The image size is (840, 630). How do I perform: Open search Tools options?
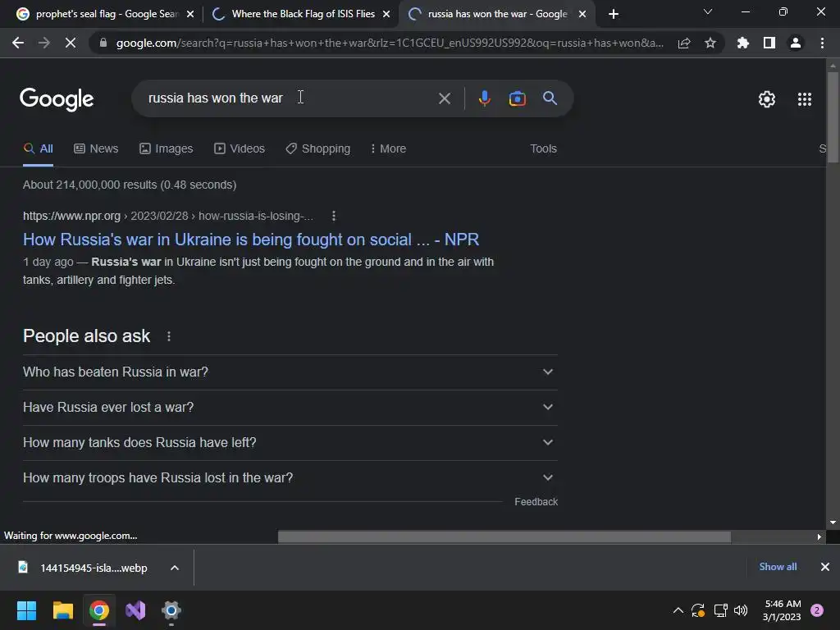[x=543, y=148]
